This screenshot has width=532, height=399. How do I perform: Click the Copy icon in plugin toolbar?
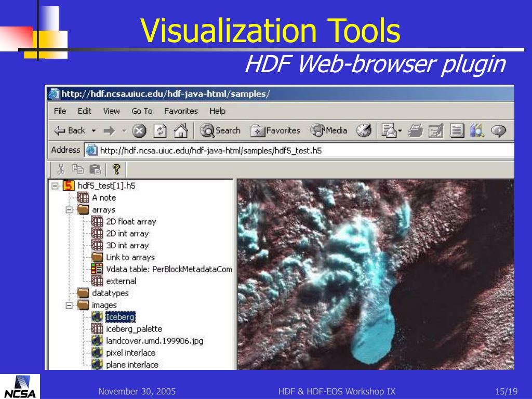pyautogui.click(x=78, y=169)
